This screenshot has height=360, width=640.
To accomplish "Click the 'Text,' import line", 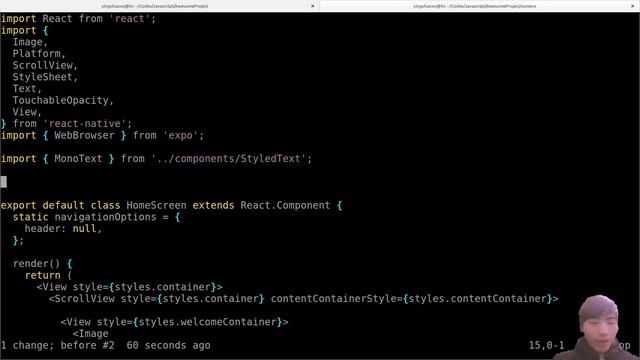I will 27,89.
